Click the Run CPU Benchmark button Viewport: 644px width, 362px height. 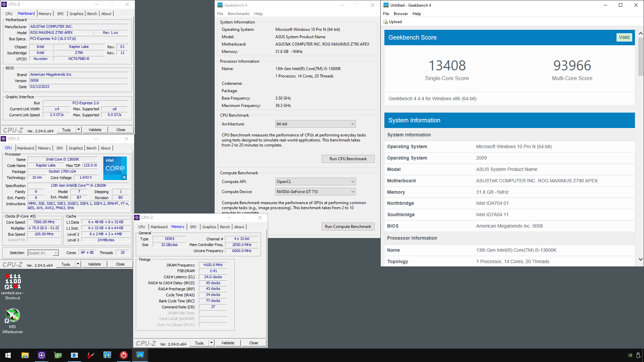(x=348, y=159)
